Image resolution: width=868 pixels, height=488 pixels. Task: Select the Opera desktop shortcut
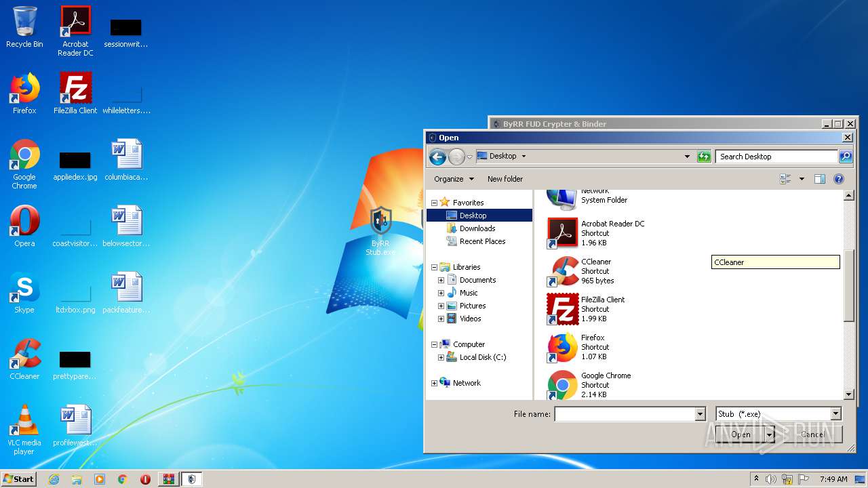click(24, 226)
